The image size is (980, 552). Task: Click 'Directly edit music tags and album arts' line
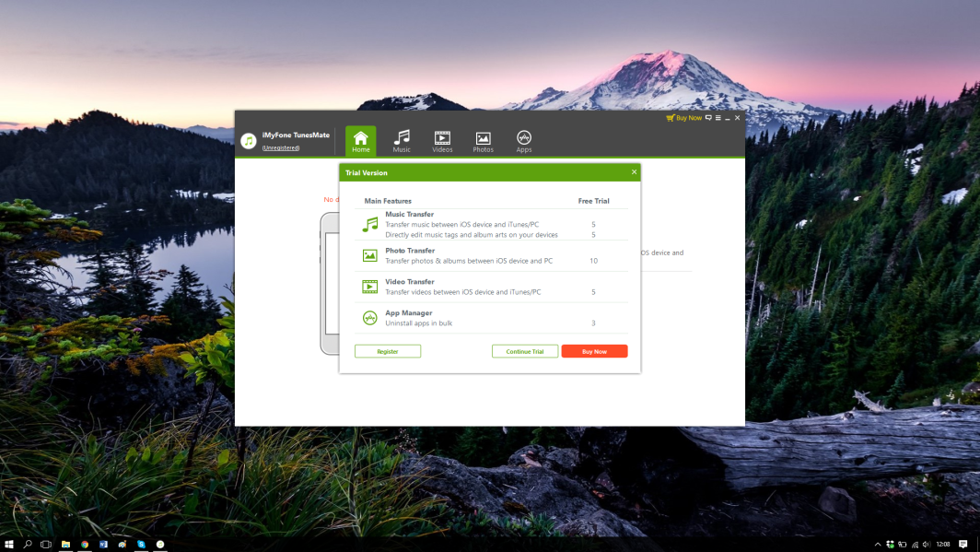pos(472,234)
